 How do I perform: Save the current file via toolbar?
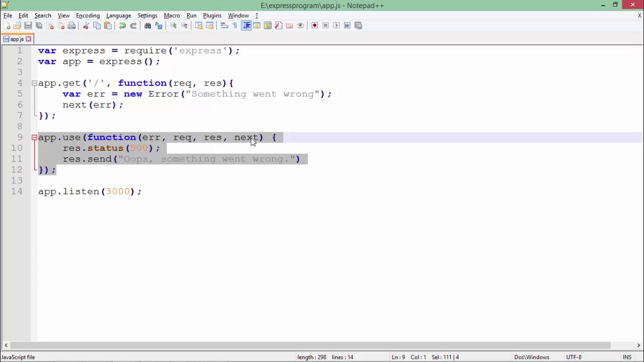click(x=28, y=26)
